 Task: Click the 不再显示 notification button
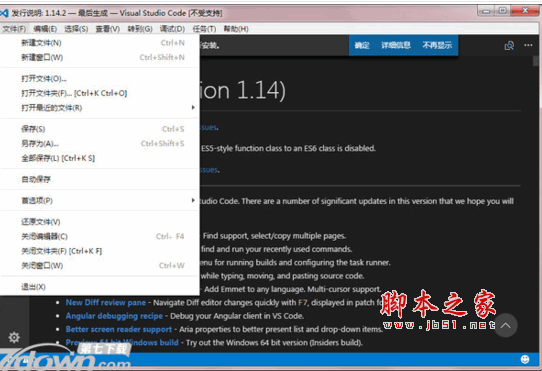[437, 45]
